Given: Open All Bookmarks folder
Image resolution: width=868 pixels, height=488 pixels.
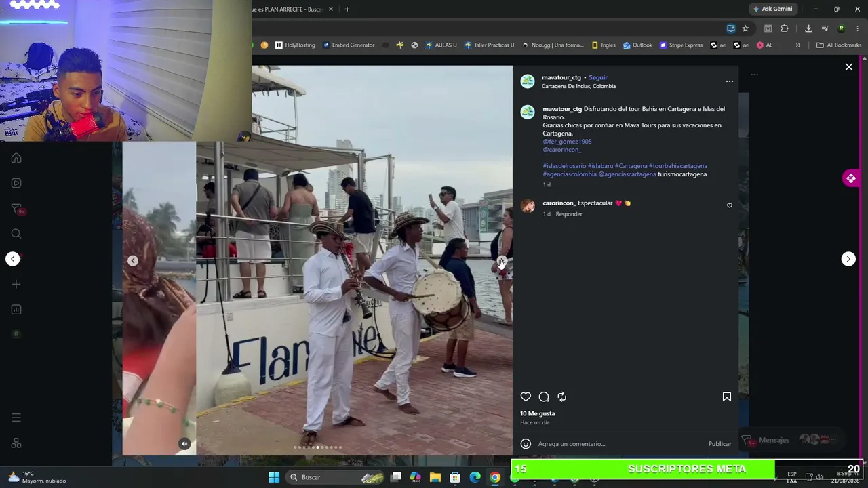Looking at the screenshot, I should pos(839,45).
